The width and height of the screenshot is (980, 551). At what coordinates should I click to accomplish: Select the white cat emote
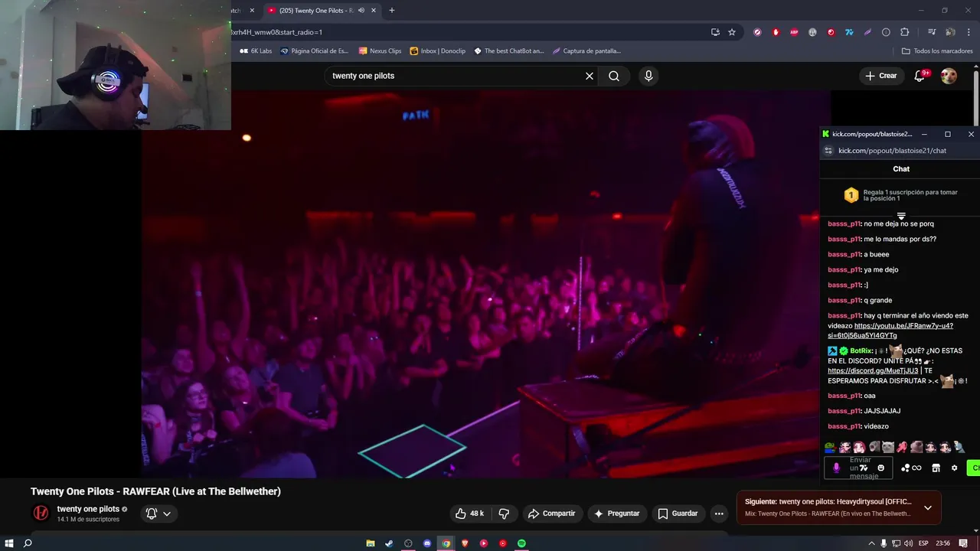click(x=888, y=447)
